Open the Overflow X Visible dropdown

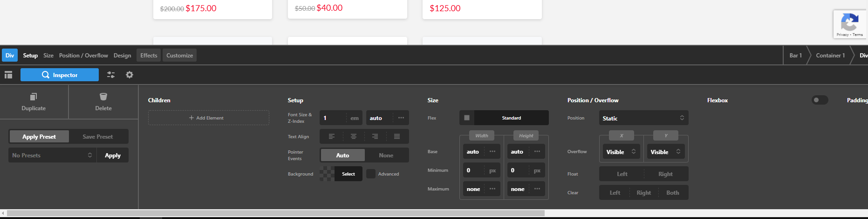(621, 152)
